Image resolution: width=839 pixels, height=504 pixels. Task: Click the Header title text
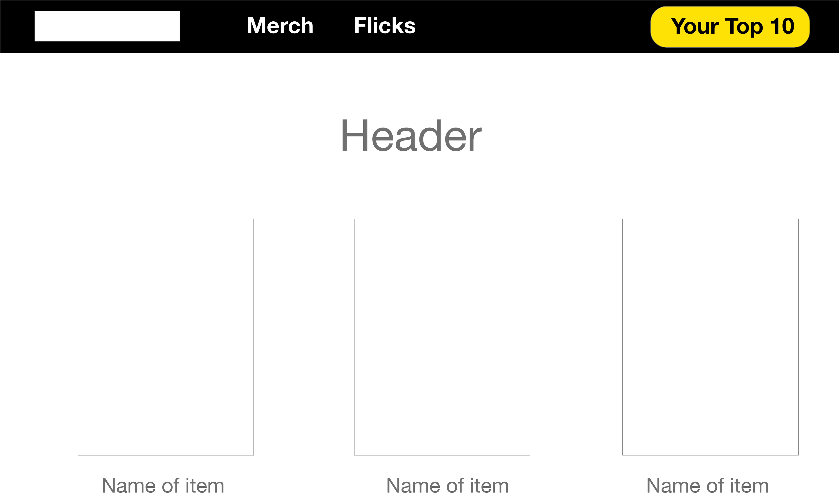coord(411,136)
